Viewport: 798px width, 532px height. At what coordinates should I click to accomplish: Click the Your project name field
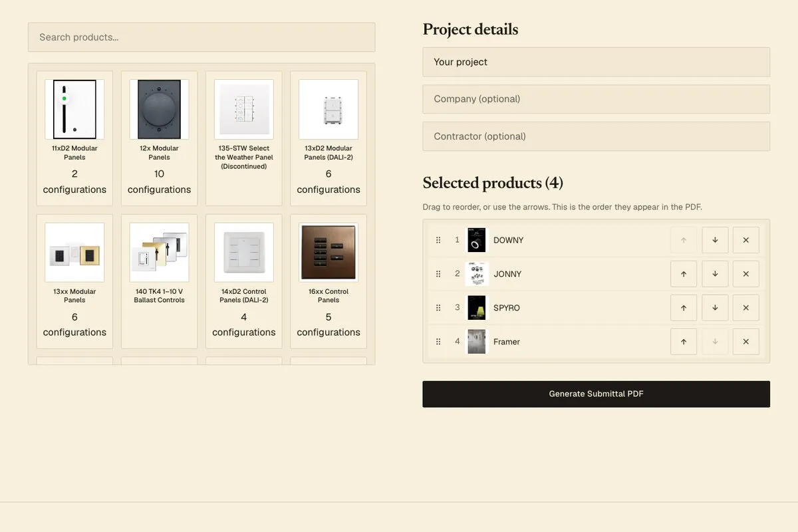[x=596, y=62]
